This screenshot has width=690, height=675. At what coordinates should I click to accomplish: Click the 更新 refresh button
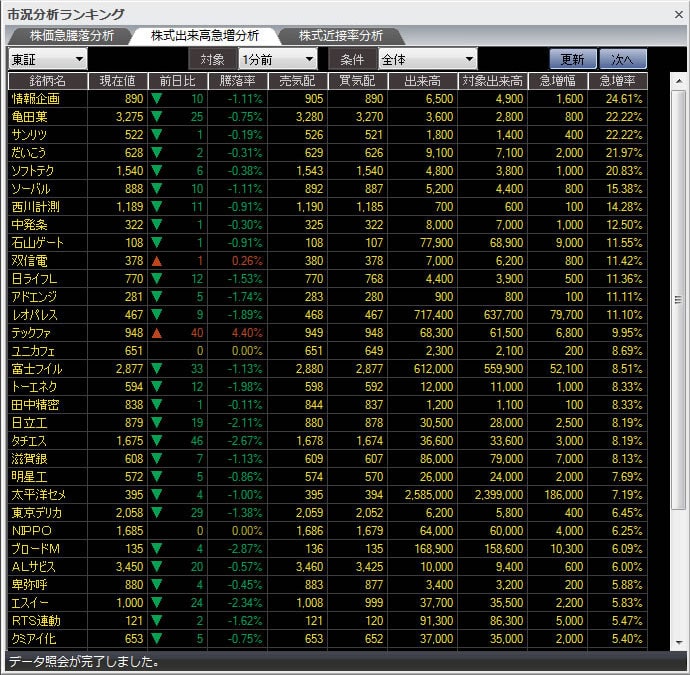coord(573,59)
